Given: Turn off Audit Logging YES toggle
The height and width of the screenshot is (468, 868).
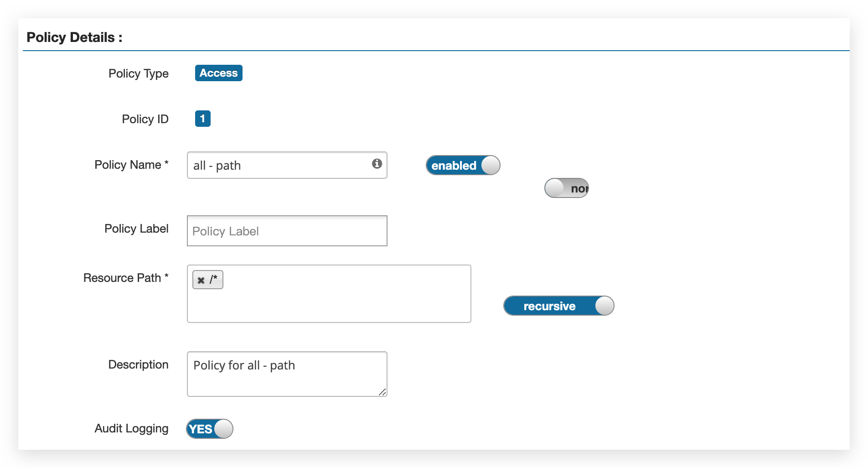Looking at the screenshot, I should [210, 429].
